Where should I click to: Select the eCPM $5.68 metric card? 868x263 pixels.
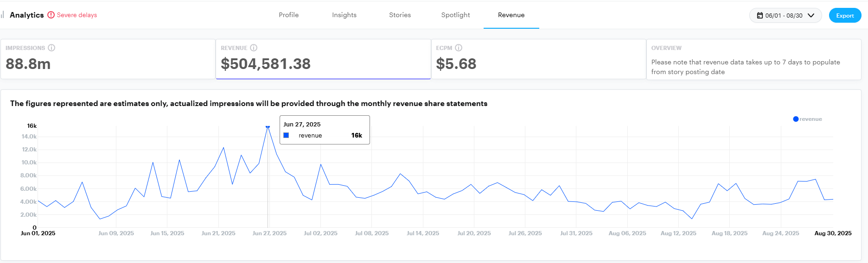click(538, 59)
